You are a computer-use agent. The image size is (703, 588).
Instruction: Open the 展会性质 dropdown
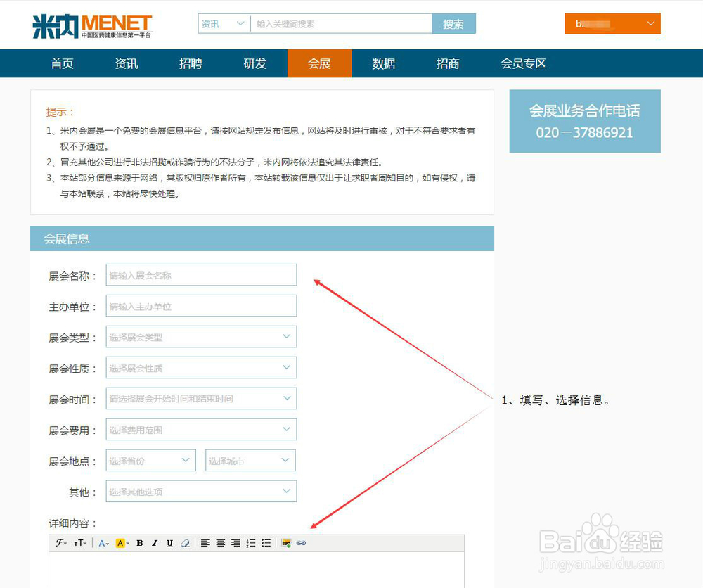[200, 367]
